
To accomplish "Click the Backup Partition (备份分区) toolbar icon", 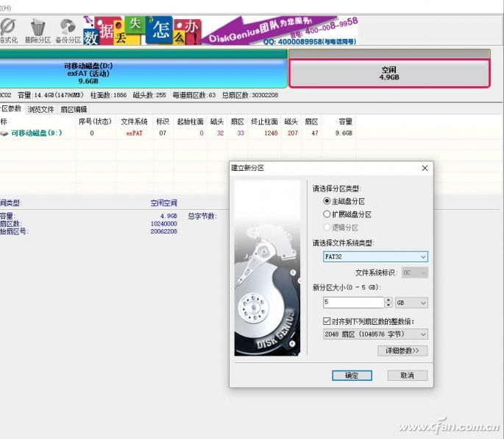I will [68, 28].
